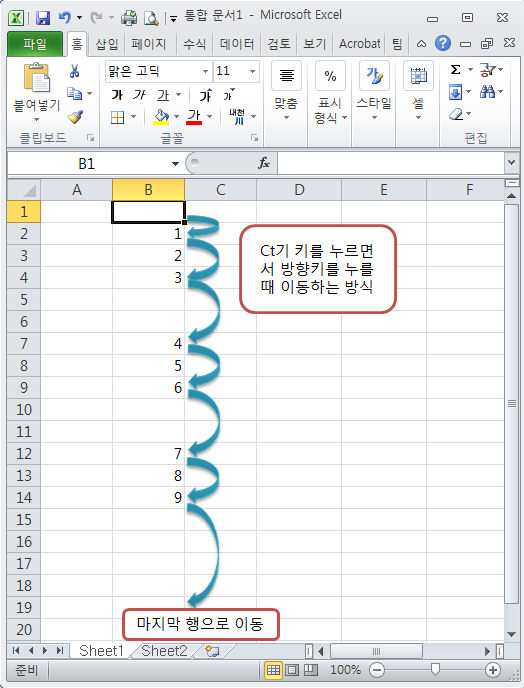The height and width of the screenshot is (688, 524).
Task: Click the zoom slider handle in status bar
Action: coord(435,669)
